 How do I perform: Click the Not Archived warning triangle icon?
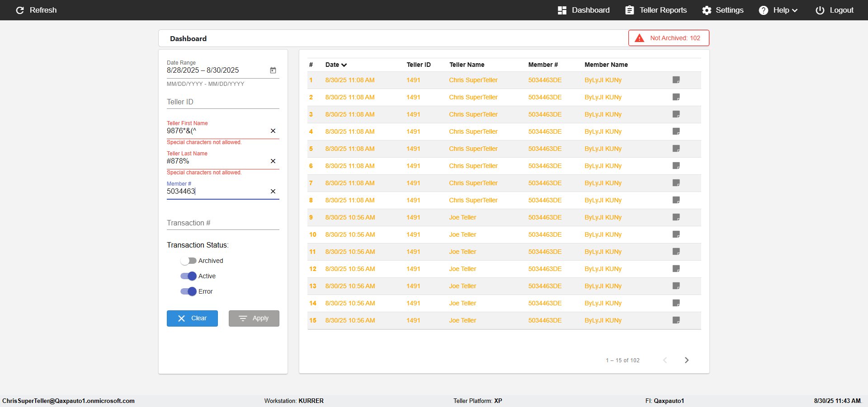(x=639, y=38)
